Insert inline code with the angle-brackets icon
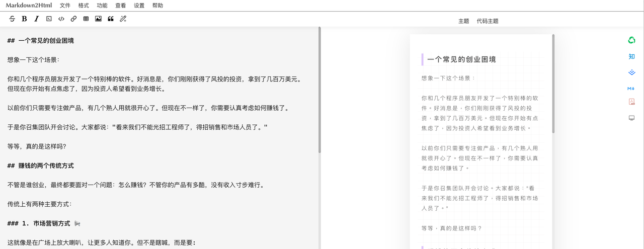The image size is (644, 249). tap(61, 19)
